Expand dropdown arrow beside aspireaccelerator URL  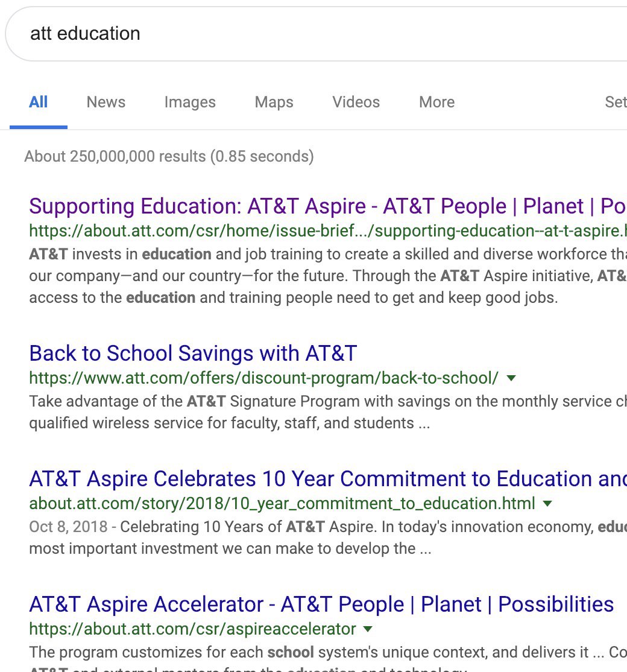click(x=368, y=629)
